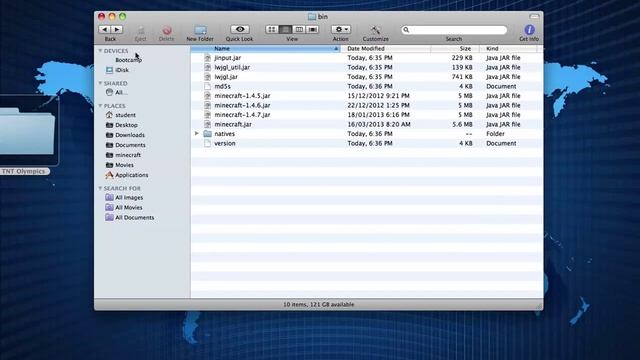640x360 pixels.
Task: Click the natives folder icon
Action: click(x=207, y=133)
